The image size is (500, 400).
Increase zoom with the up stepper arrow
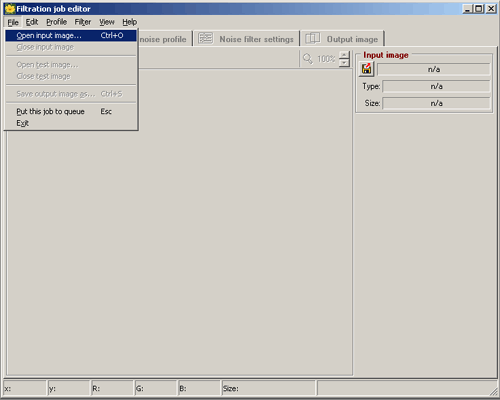click(x=344, y=55)
